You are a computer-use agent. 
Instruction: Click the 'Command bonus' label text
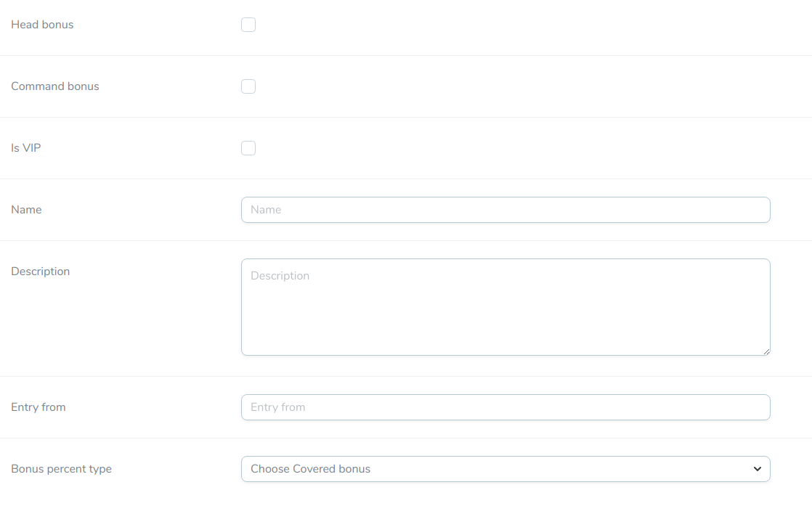point(55,86)
